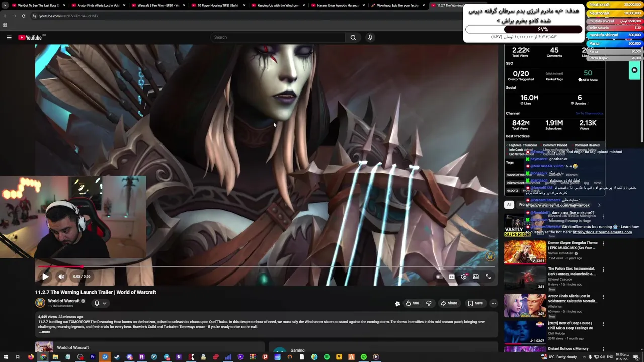Open Spotify from the taskbar

[x=327, y=357]
